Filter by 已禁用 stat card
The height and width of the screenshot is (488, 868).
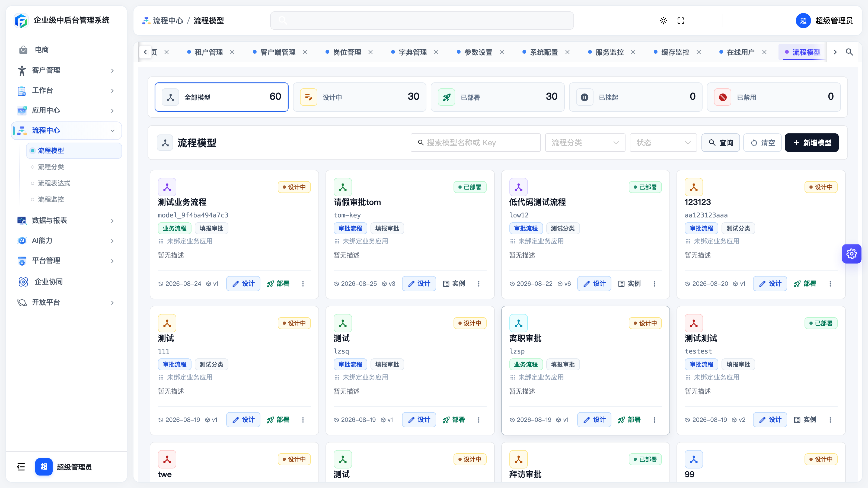point(774,97)
